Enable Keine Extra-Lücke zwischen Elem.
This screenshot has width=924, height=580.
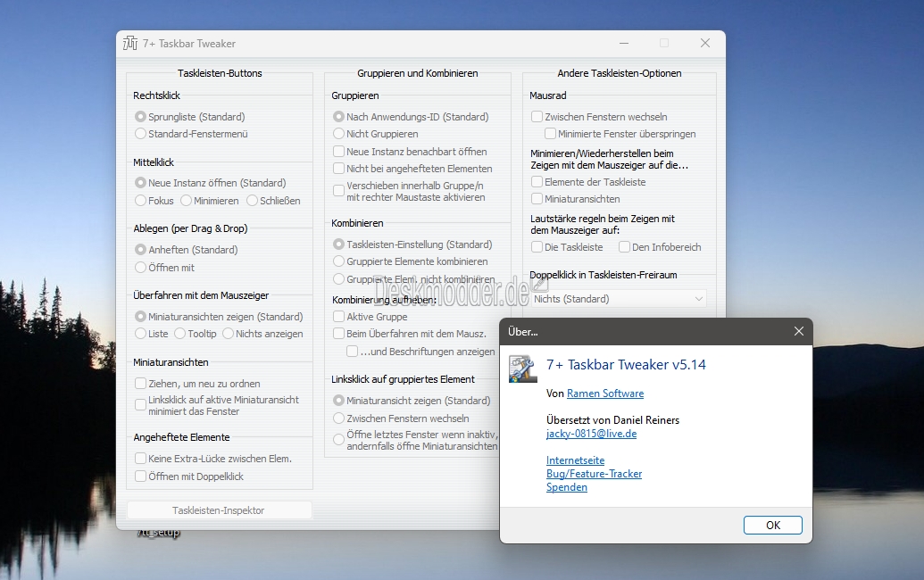coord(140,458)
